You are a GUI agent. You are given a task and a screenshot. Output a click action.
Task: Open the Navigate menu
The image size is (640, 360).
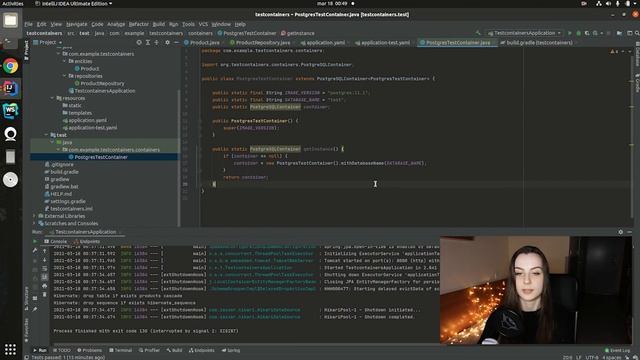point(77,24)
